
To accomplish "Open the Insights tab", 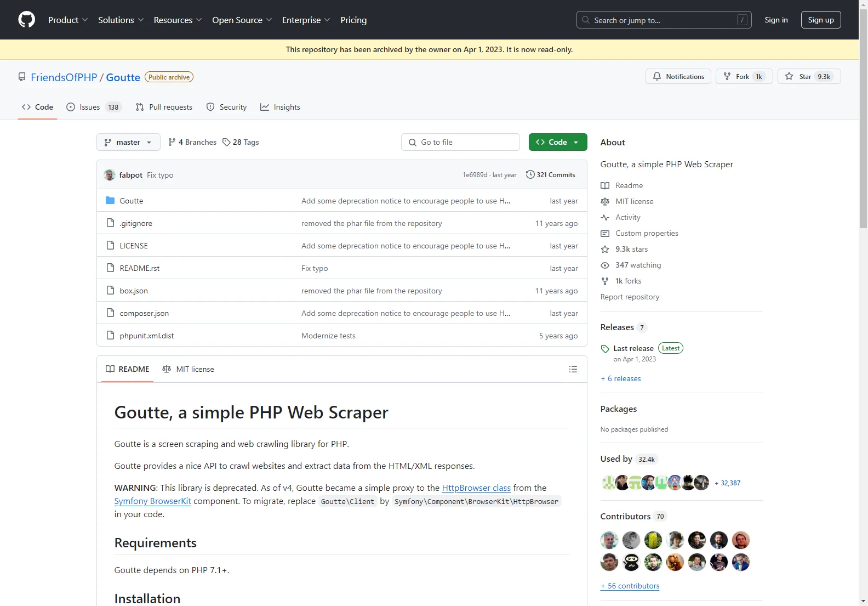I will 280,107.
